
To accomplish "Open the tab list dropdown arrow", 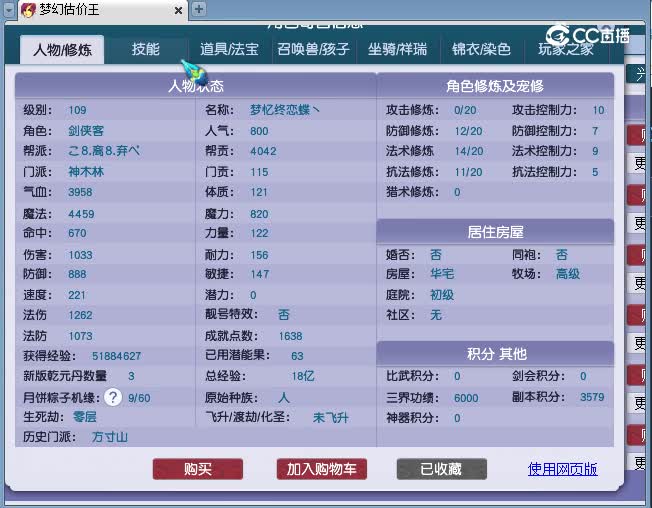I will [10, 10].
